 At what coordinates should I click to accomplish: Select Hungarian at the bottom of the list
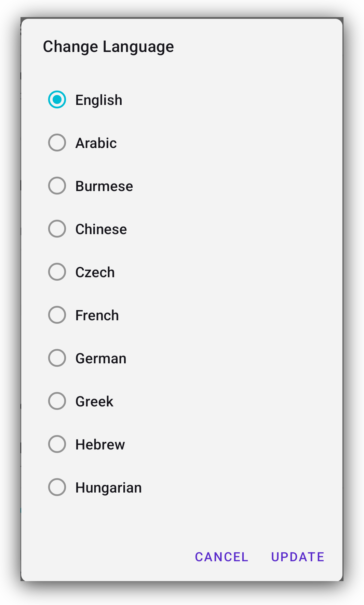tap(57, 487)
